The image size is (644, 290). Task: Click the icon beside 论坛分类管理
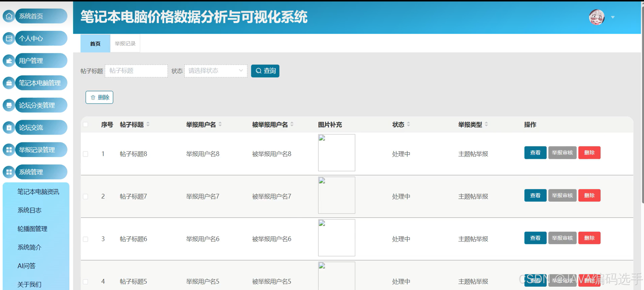pyautogui.click(x=9, y=105)
